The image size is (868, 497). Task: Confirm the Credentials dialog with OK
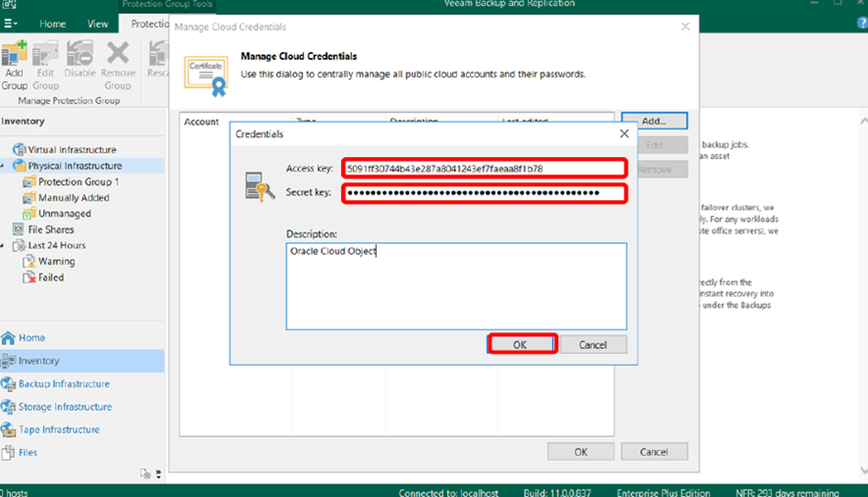522,344
